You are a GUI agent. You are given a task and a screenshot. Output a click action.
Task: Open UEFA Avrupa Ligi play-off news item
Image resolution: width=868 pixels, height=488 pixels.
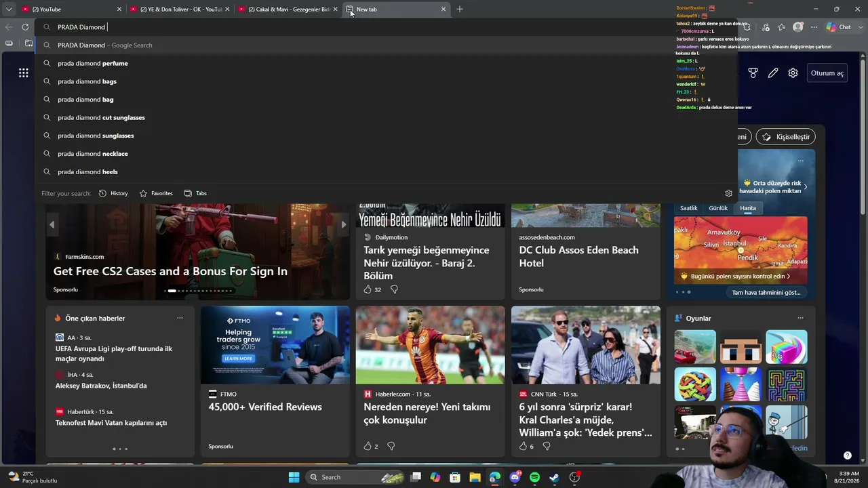[114, 354]
